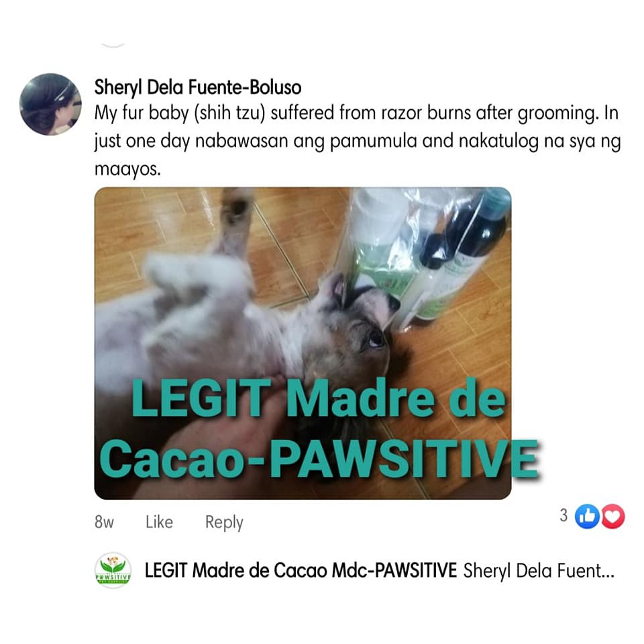Select the red heart reaction icon
Screen dimensions: 644x644
[x=612, y=517]
